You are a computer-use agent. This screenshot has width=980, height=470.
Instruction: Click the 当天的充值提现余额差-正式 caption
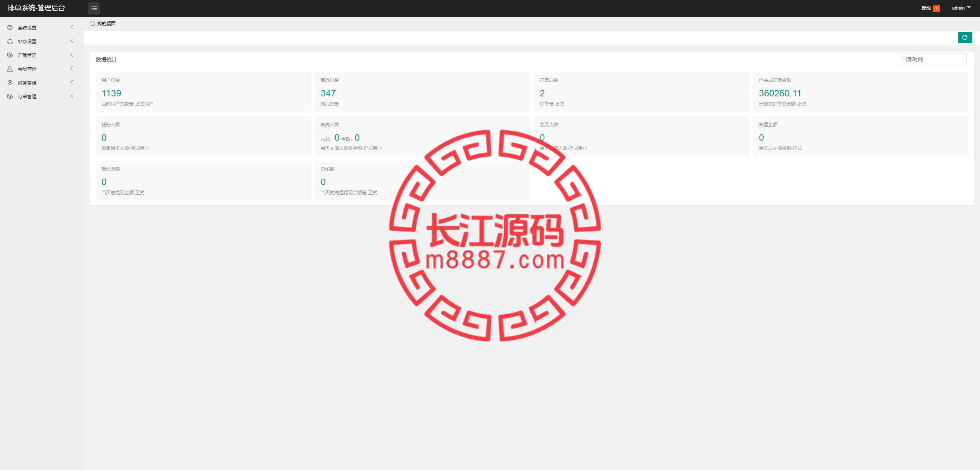(349, 193)
